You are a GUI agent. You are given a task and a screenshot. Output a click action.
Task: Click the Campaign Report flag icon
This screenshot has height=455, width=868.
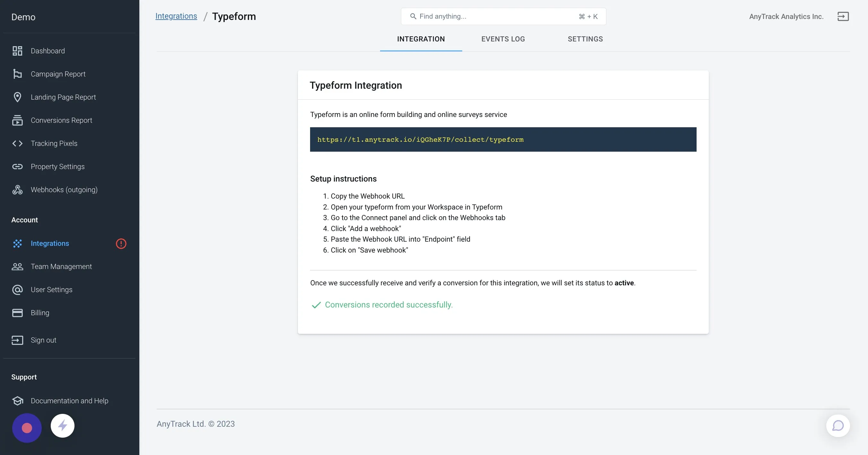pyautogui.click(x=17, y=74)
